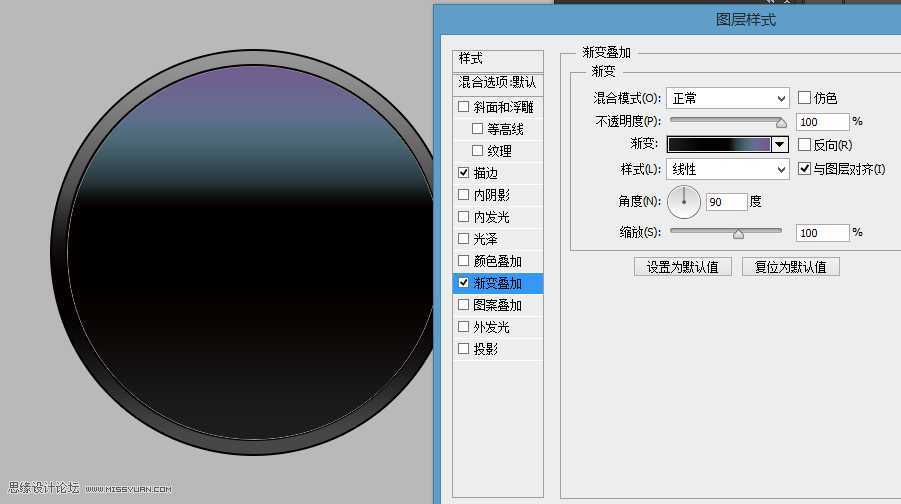Select 混合选项:默认 in the list
Screen dimensions: 901x504
497,82
